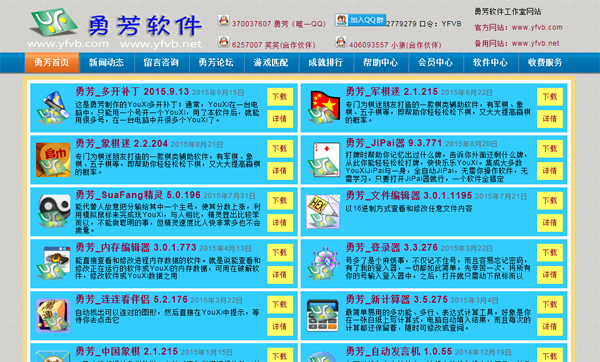
Task: Click QQ penguin icon next to 406093557
Action: (341, 42)
